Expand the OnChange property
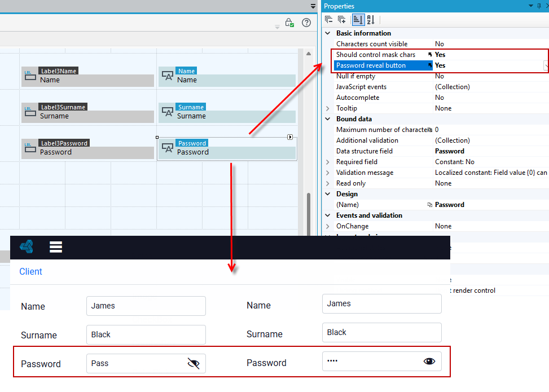The image size is (549, 392). [x=328, y=226]
